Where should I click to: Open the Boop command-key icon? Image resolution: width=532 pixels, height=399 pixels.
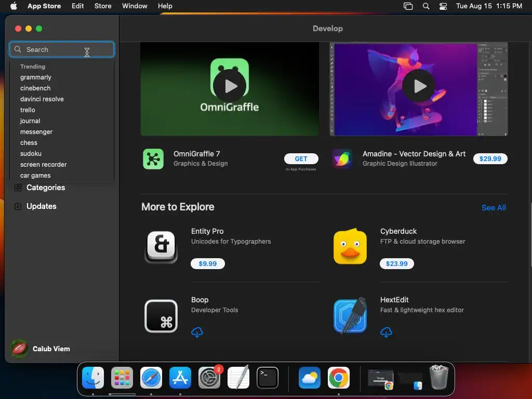click(x=161, y=316)
